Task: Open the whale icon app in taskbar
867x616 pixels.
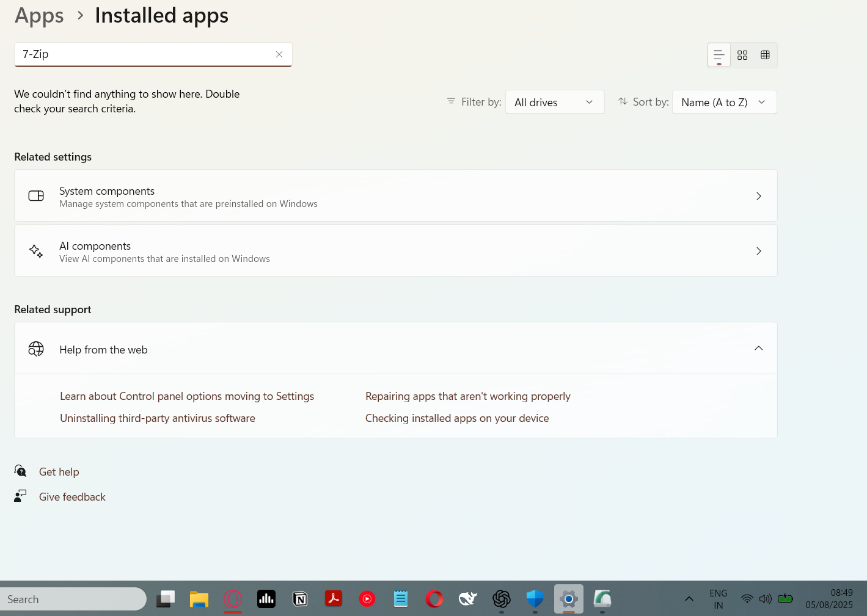Action: pyautogui.click(x=468, y=599)
